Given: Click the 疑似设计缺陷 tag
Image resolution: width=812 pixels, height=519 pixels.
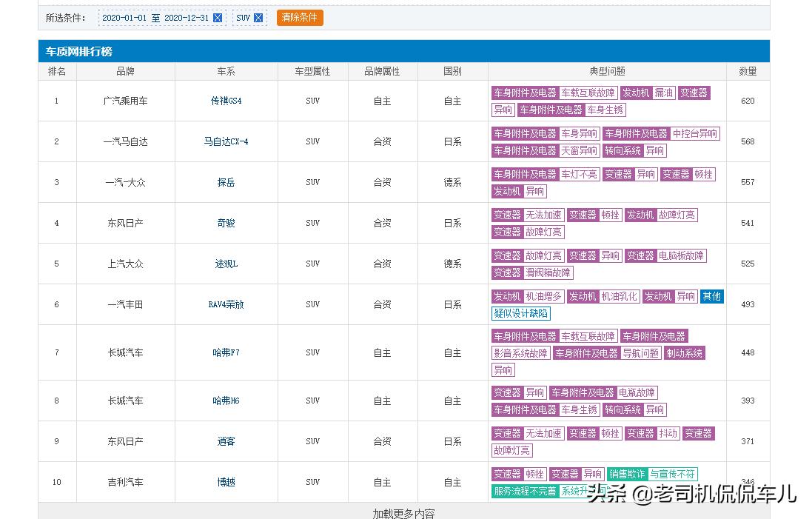Looking at the screenshot, I should pos(520,313).
